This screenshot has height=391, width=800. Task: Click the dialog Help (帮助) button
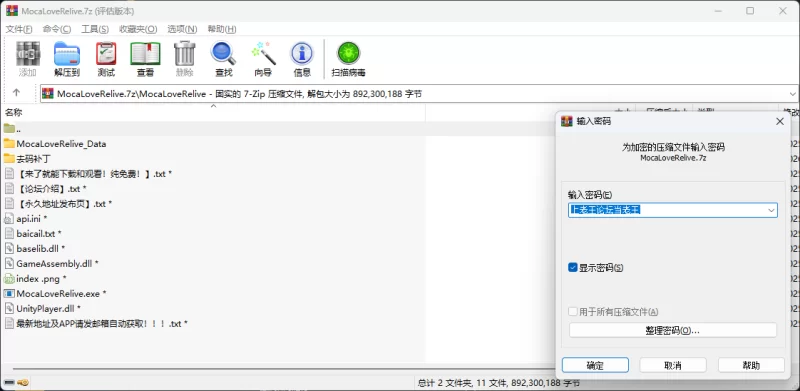751,365
